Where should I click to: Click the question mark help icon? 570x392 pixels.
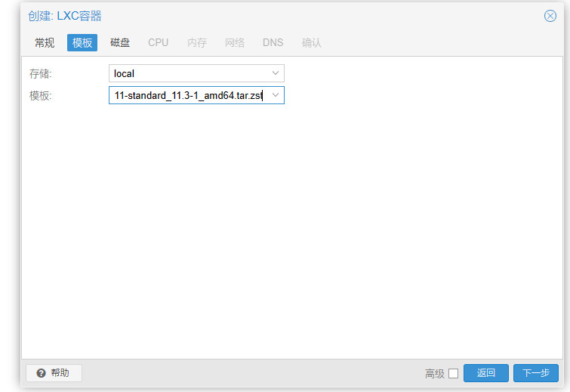[x=41, y=373]
